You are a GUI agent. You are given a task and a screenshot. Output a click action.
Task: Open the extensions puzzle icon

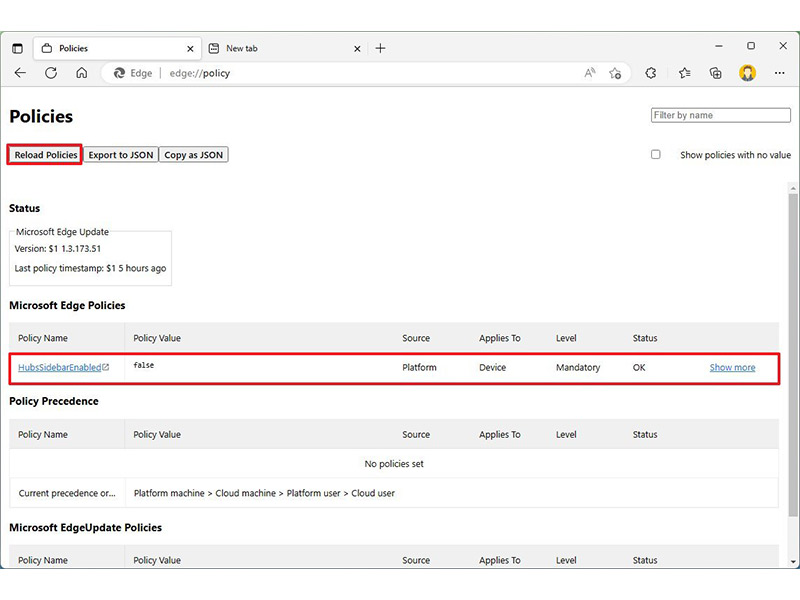tap(651, 73)
